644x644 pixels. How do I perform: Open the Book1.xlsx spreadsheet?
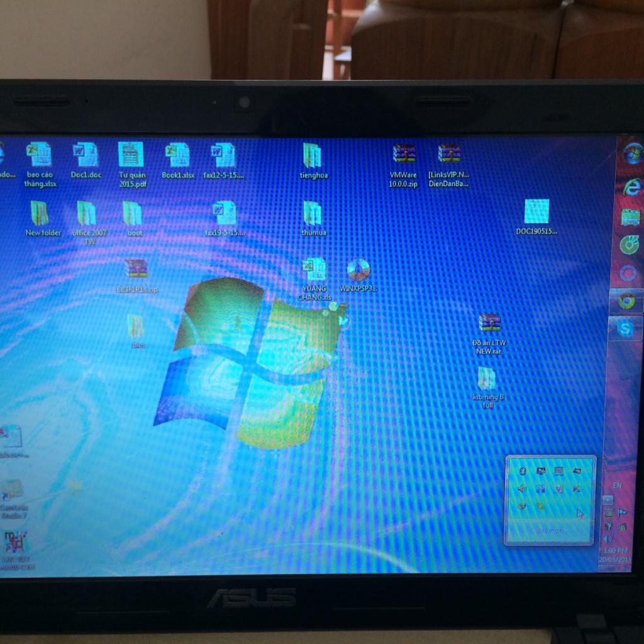click(x=178, y=160)
